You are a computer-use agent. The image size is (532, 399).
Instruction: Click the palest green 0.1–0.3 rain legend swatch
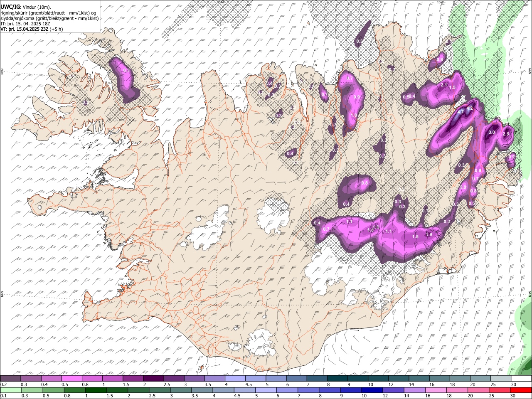pos(11,390)
